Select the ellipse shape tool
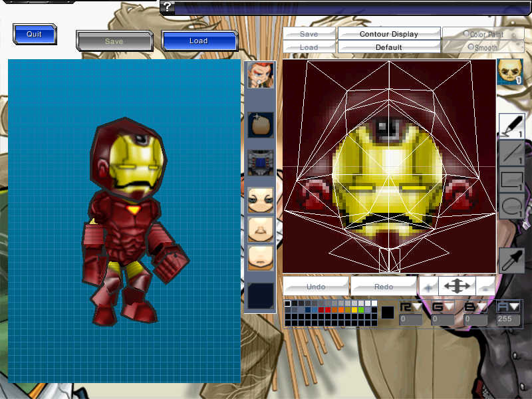The width and height of the screenshot is (532, 399). (511, 205)
